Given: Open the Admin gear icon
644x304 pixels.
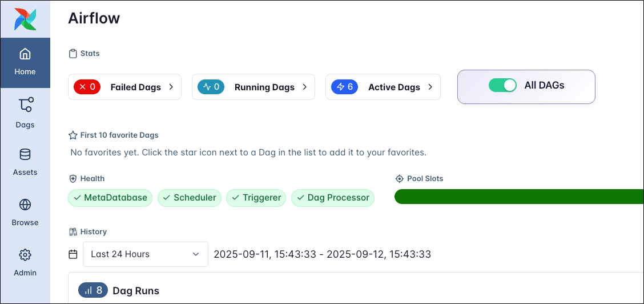Looking at the screenshot, I should [x=25, y=255].
